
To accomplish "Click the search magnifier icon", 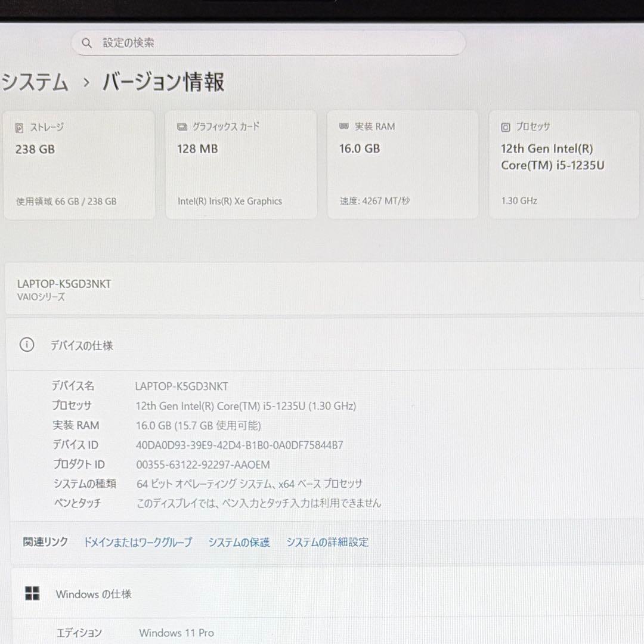I will point(86,43).
